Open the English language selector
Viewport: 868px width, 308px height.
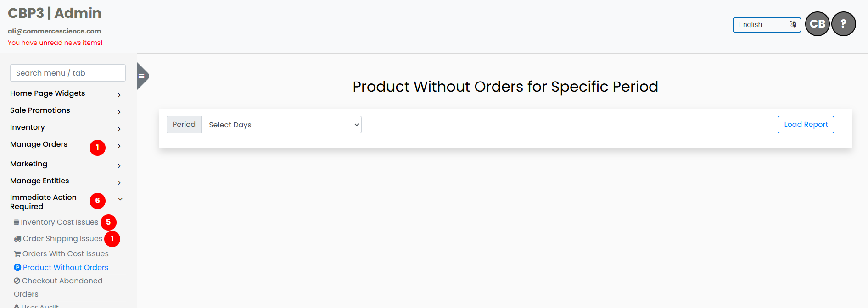(x=766, y=25)
